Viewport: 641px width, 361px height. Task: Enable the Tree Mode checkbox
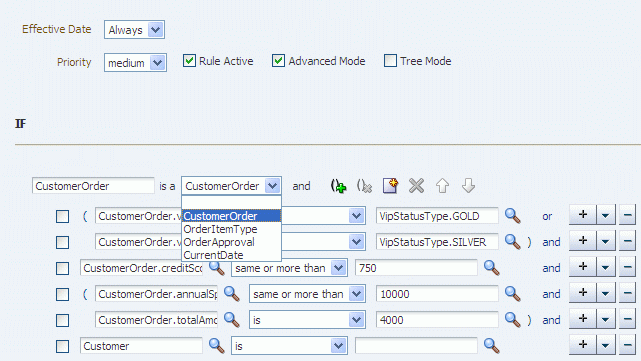click(x=390, y=61)
